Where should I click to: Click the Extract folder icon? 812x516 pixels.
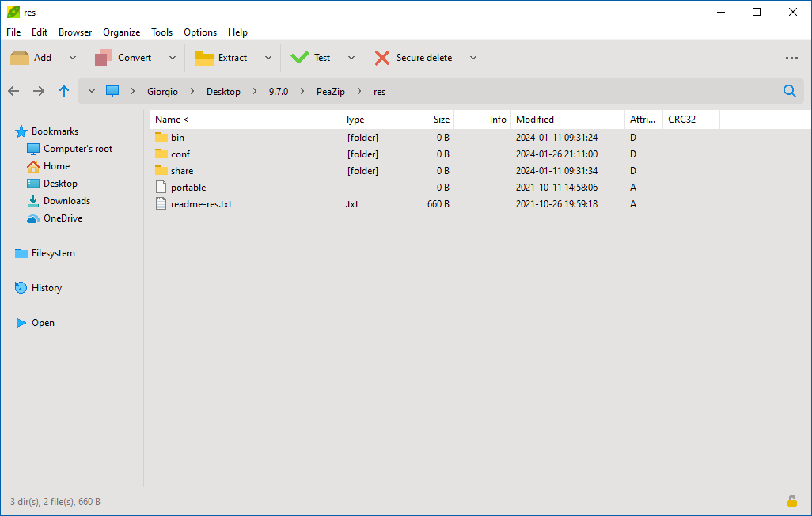coord(203,58)
